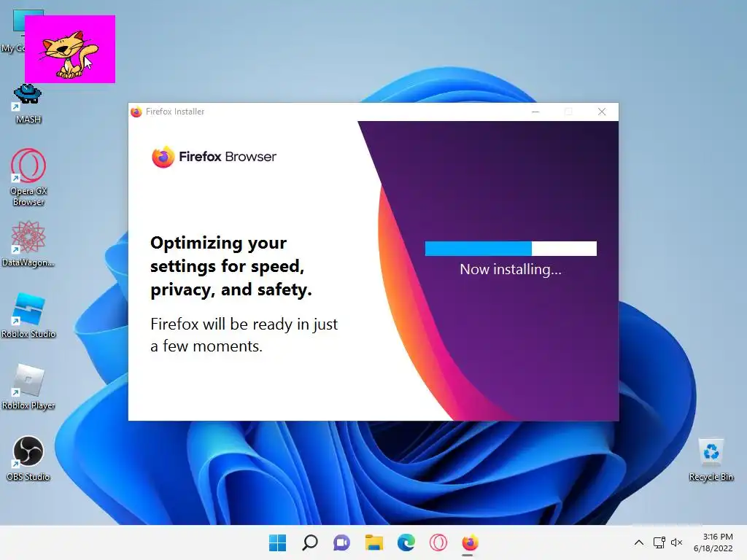Open the Windows Start menu

coord(277,542)
